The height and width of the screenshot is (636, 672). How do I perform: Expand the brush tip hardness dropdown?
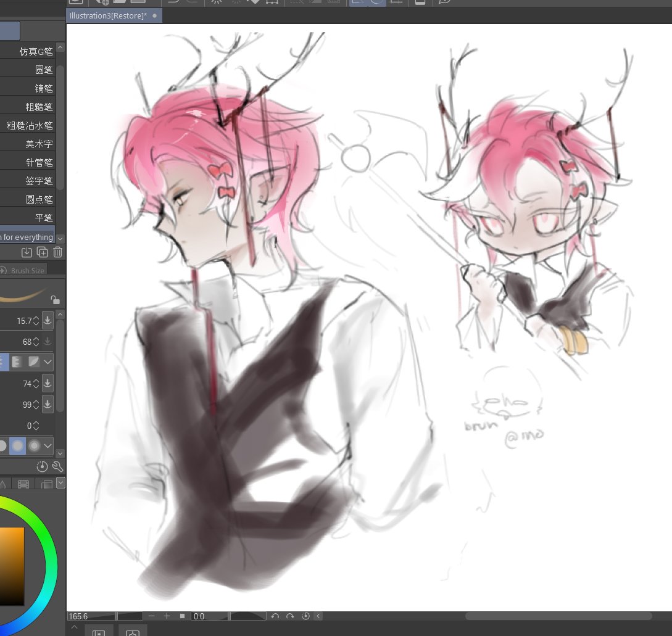pos(48,446)
